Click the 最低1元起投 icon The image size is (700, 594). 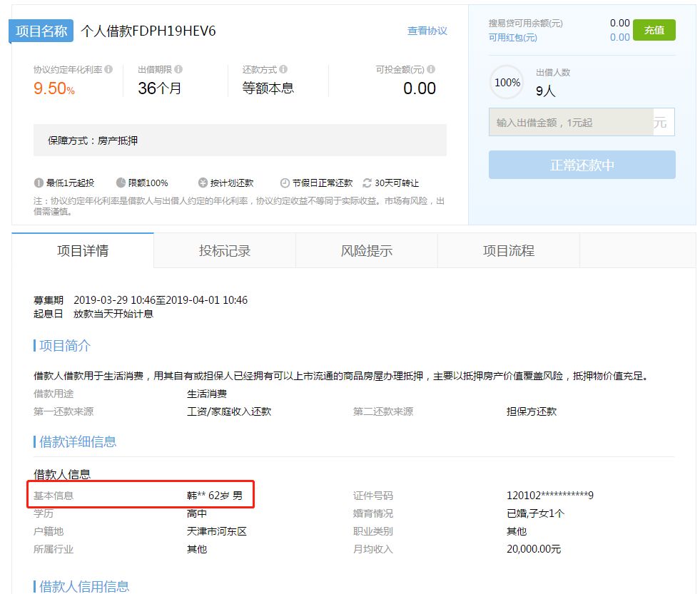39,183
